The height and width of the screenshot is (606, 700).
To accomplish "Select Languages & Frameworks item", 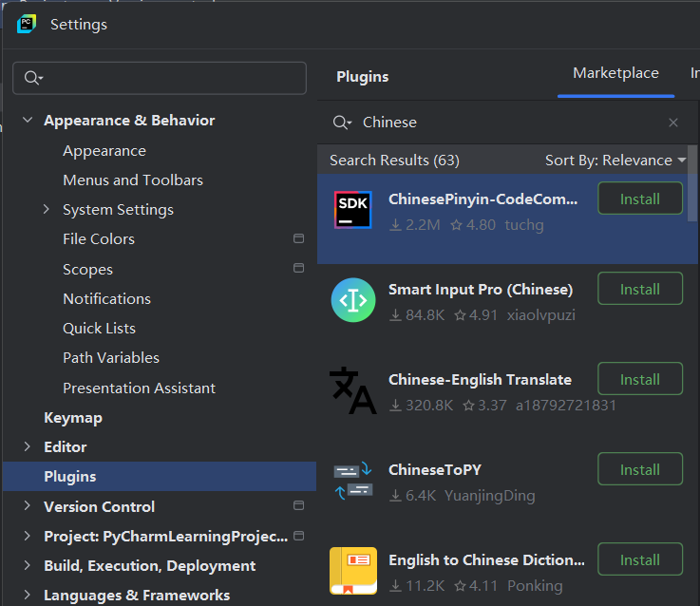I will tap(137, 596).
